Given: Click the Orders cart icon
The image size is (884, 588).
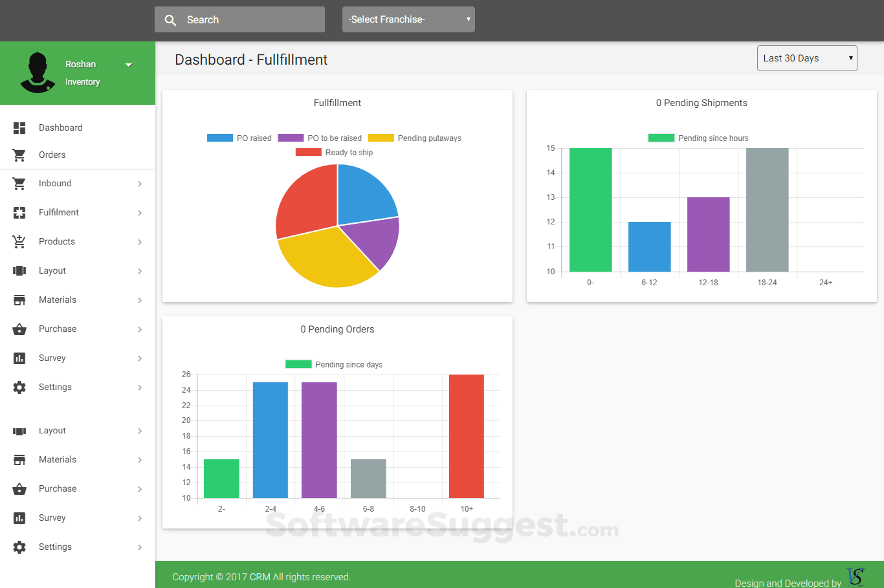Looking at the screenshot, I should (x=19, y=155).
